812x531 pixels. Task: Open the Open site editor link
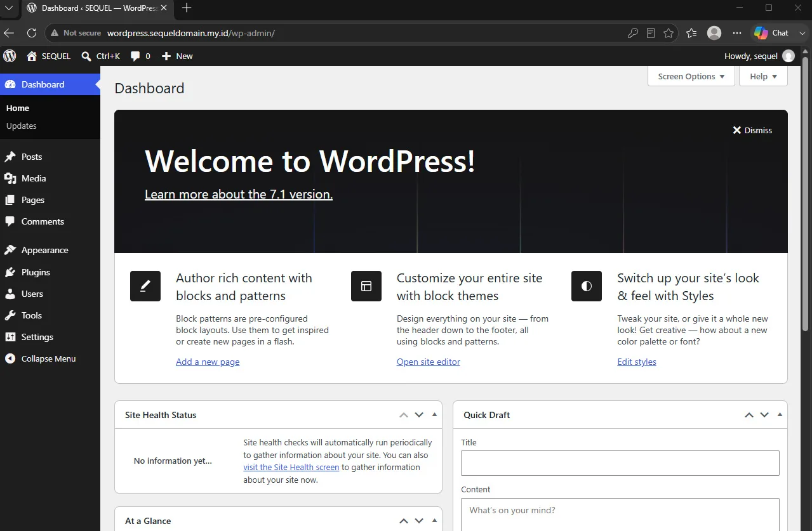[x=429, y=362]
